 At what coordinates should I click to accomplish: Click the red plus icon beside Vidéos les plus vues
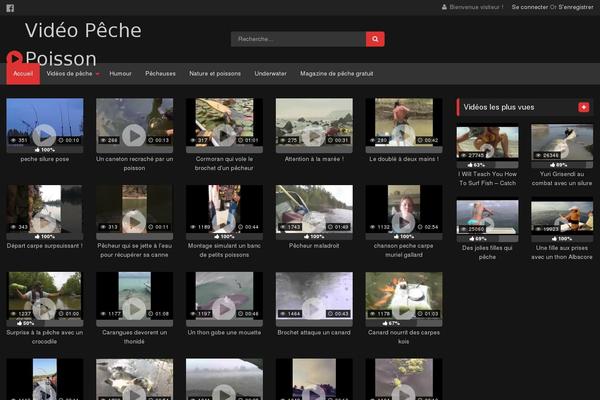(584, 107)
